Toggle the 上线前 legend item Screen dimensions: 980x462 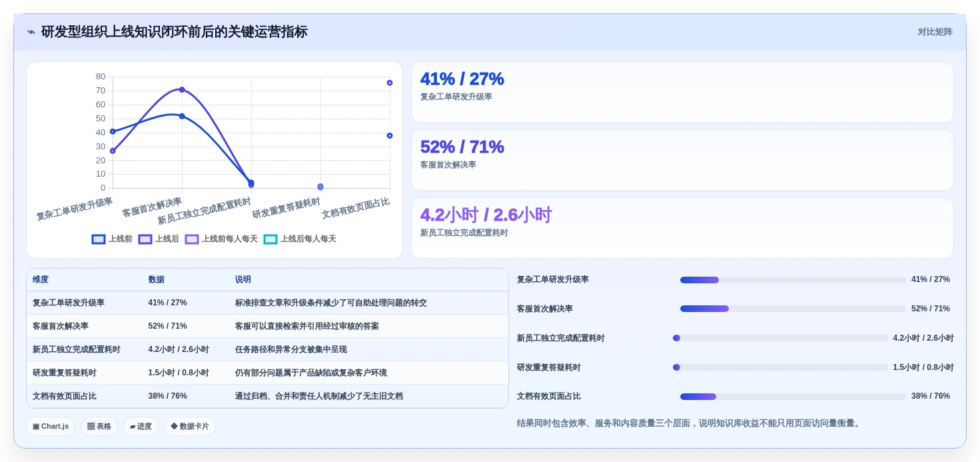pos(112,239)
